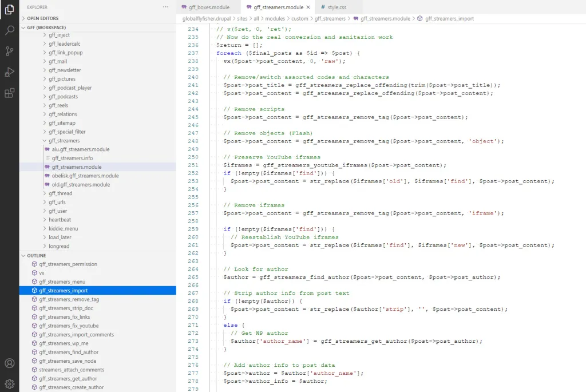
Task: Select gff_streamers_find_author in the Outline
Action: pyautogui.click(x=69, y=352)
